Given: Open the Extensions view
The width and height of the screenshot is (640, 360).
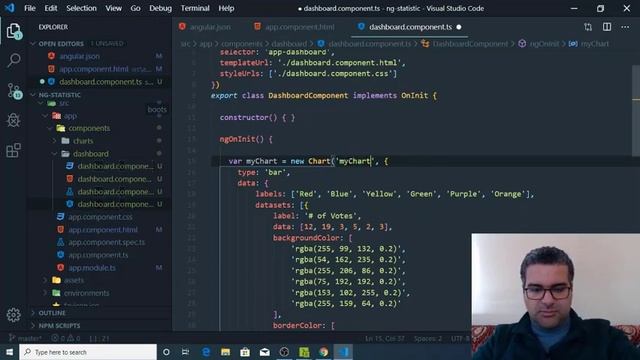Looking at the screenshot, I should point(13,150).
